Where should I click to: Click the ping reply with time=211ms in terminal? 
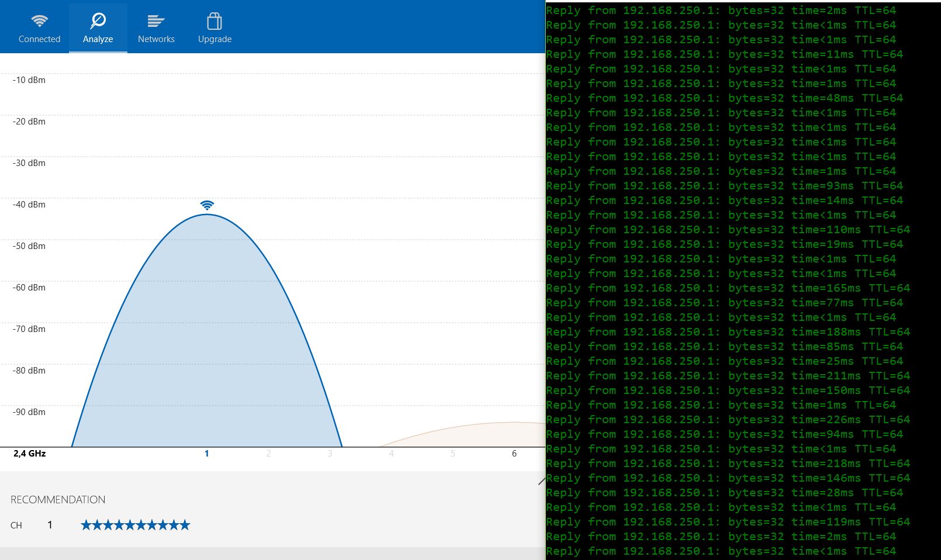[728, 376]
